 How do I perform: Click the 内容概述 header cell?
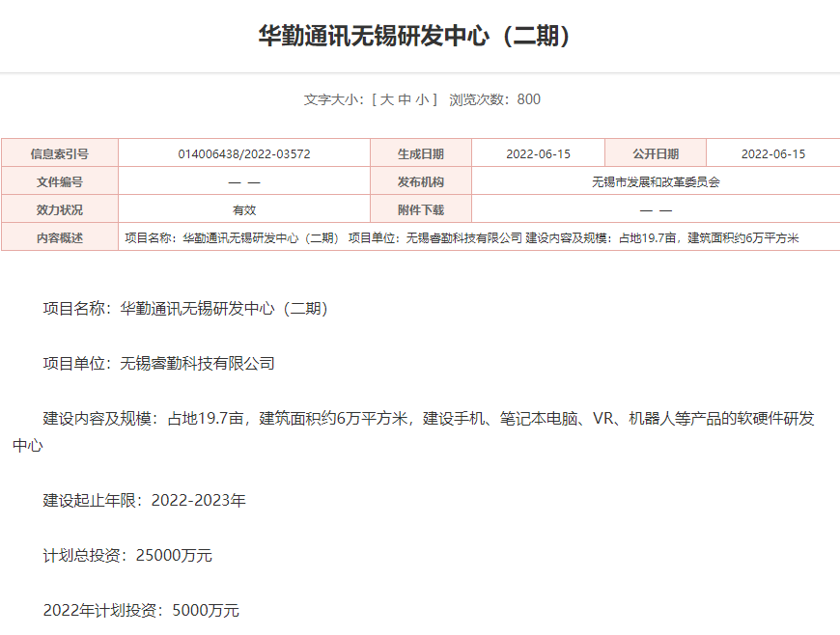[x=60, y=237]
